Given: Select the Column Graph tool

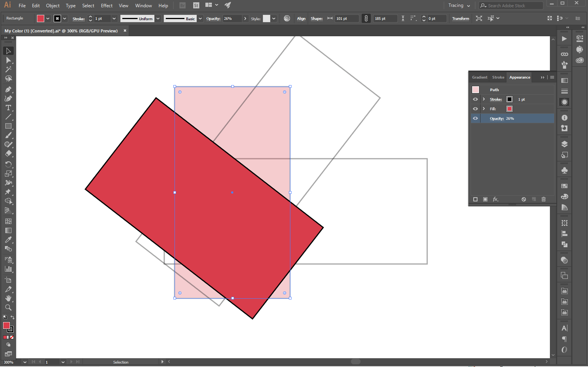Looking at the screenshot, I should point(8,269).
